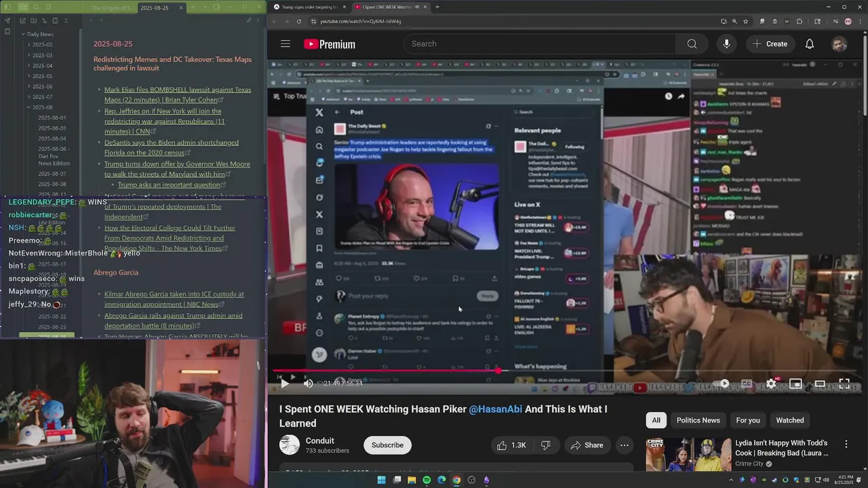The height and width of the screenshot is (488, 868).
Task: Select the Watched filter chip
Action: (x=790, y=420)
